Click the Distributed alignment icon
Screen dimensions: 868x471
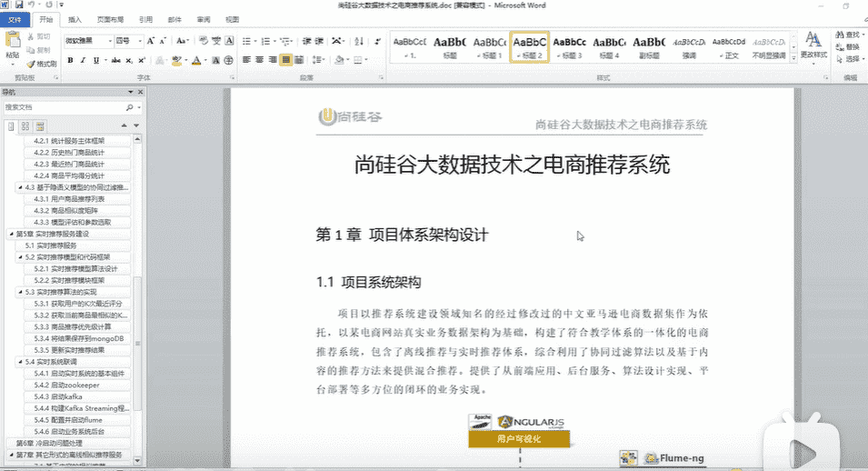pyautogui.click(x=299, y=60)
